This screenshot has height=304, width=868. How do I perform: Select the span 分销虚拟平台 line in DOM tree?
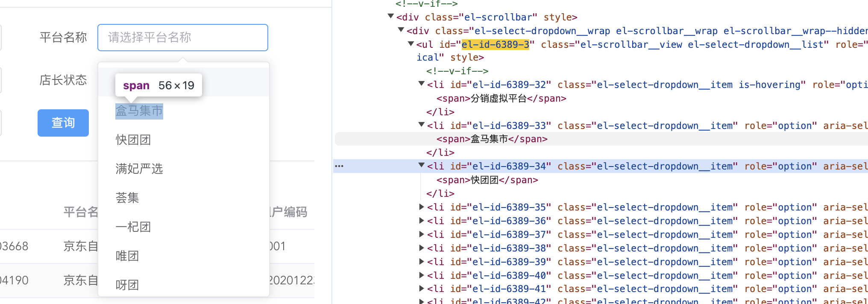point(501,99)
